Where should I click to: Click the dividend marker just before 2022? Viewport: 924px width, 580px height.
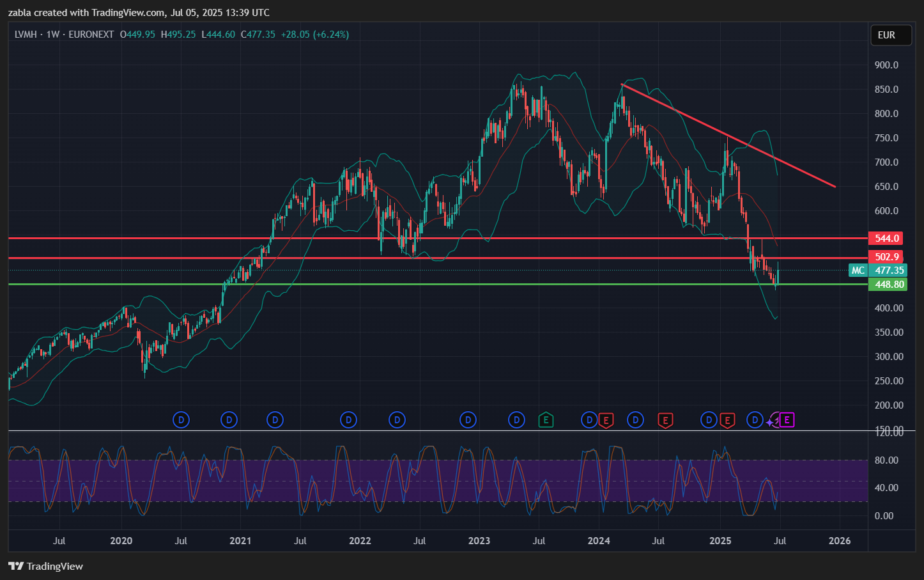click(348, 420)
